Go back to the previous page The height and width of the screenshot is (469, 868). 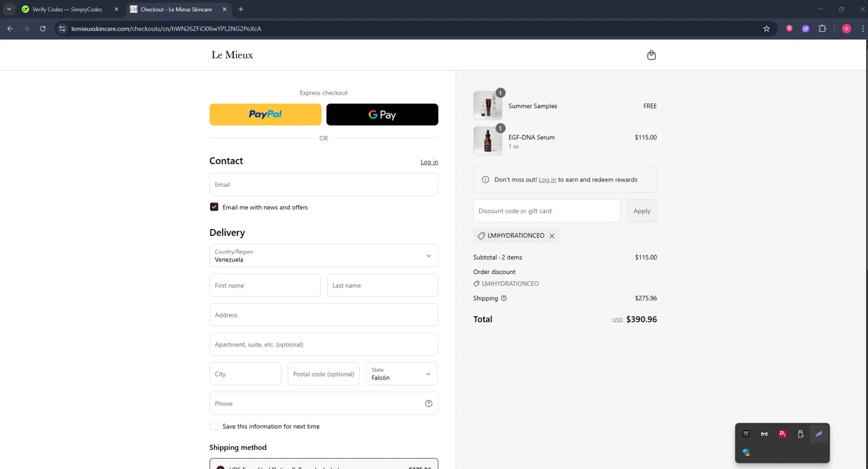[10, 28]
